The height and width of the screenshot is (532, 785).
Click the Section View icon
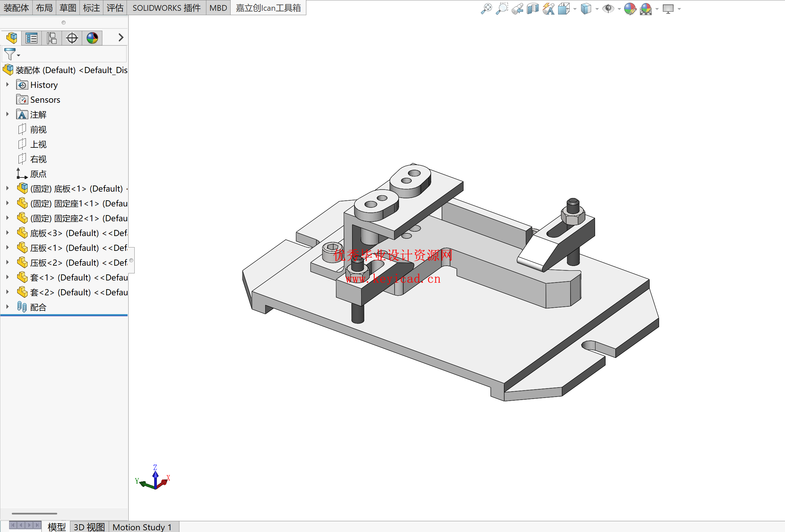pos(533,8)
